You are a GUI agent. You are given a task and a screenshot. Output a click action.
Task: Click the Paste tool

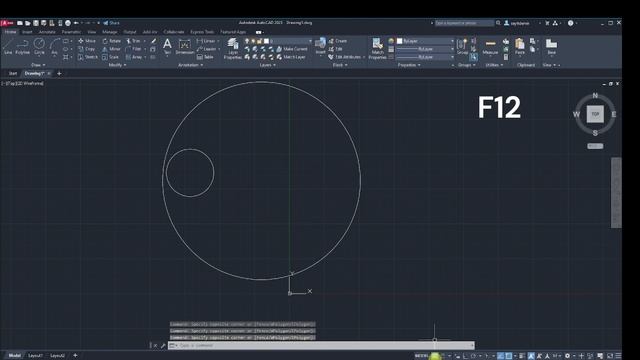click(520, 47)
